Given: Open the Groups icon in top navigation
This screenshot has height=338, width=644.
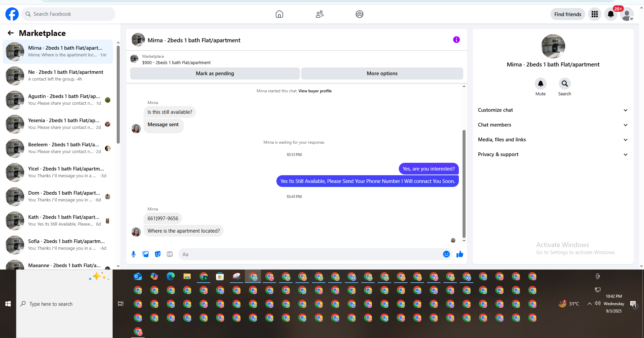Looking at the screenshot, I should pyautogui.click(x=360, y=14).
